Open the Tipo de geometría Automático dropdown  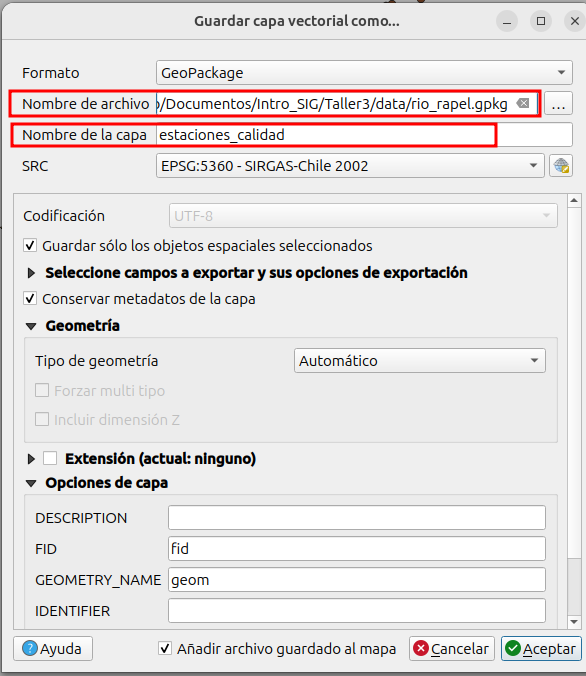click(x=420, y=361)
